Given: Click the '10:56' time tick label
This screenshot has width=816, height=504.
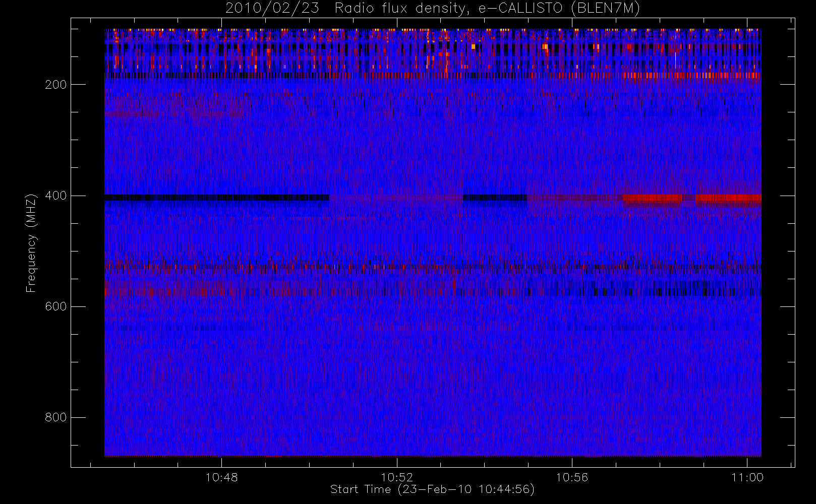Looking at the screenshot, I should tap(572, 477).
